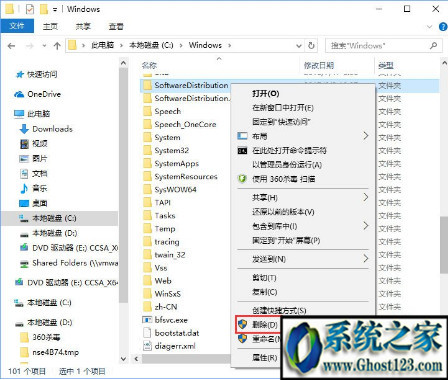
Task: Click 此电脑 in the address bar
Action: (x=103, y=45)
